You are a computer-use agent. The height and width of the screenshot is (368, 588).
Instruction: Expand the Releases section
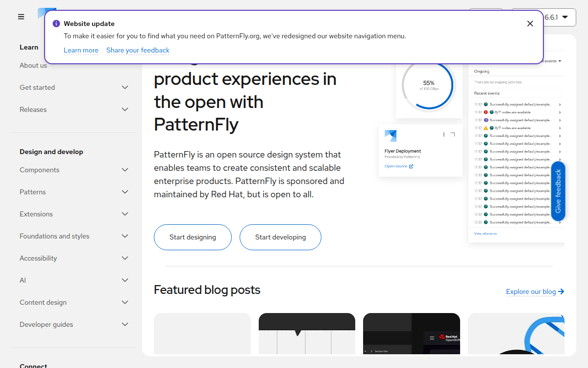point(74,109)
